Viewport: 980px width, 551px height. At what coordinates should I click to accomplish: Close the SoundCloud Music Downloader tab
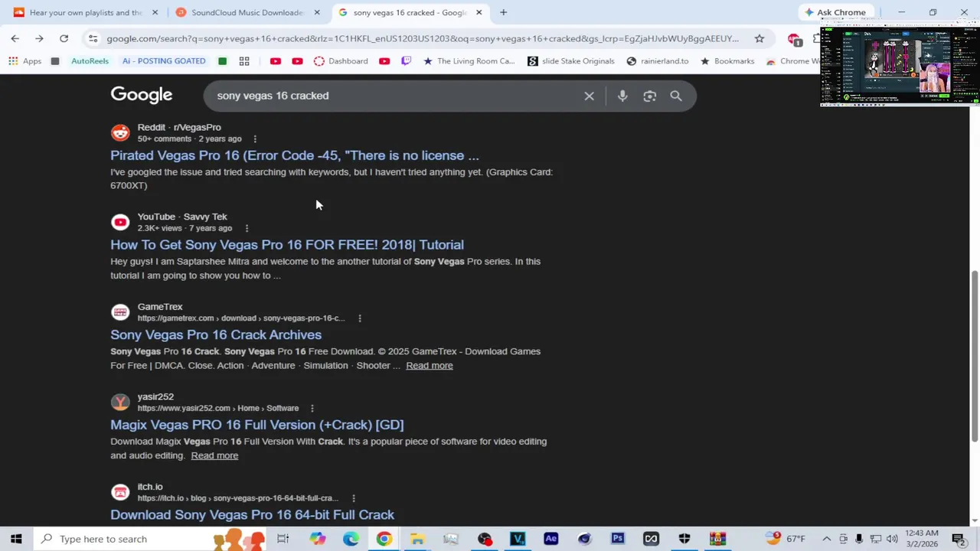317,12
